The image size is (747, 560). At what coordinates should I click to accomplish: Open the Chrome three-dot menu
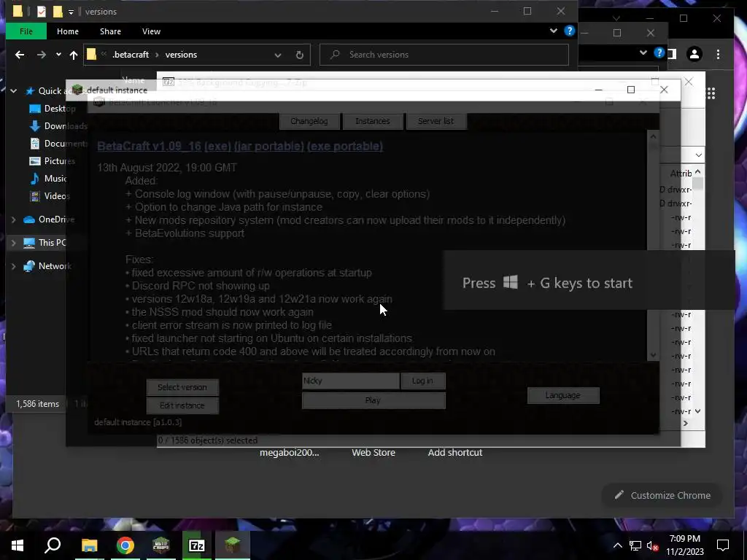[x=718, y=54]
